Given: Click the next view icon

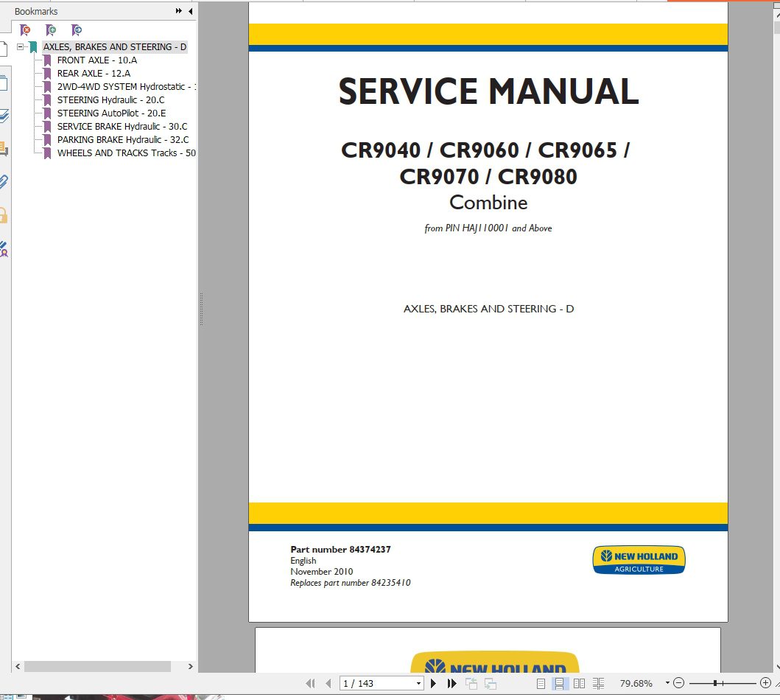Looking at the screenshot, I should click(x=491, y=684).
